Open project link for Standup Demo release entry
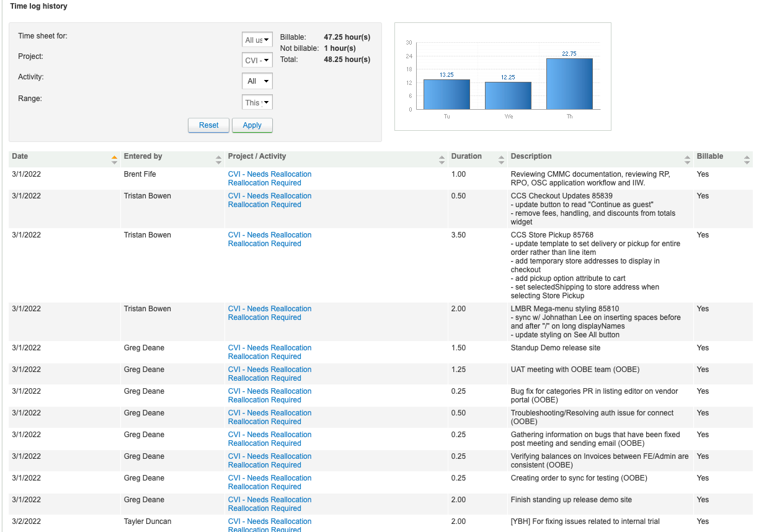The width and height of the screenshot is (764, 532). pyautogui.click(x=270, y=348)
